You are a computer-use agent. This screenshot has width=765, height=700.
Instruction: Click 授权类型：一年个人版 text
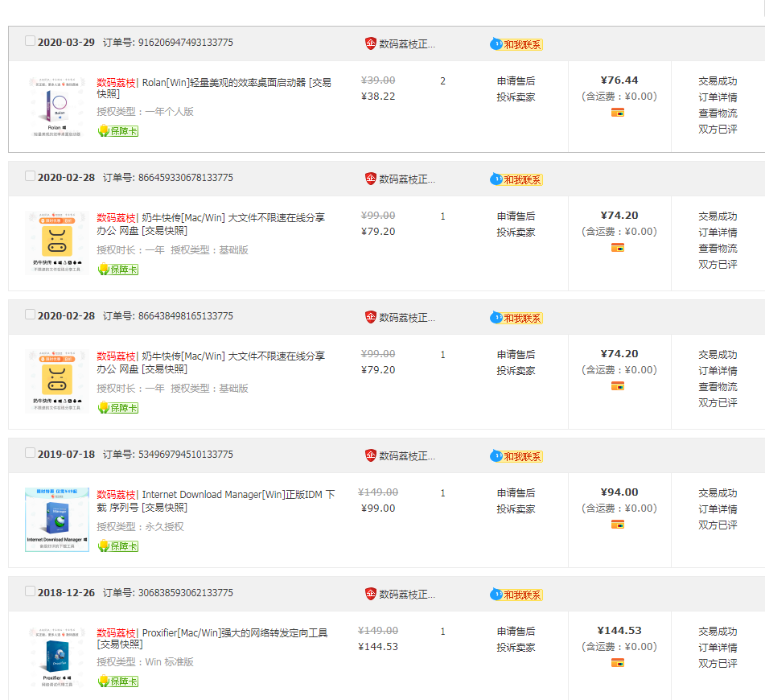(x=145, y=112)
